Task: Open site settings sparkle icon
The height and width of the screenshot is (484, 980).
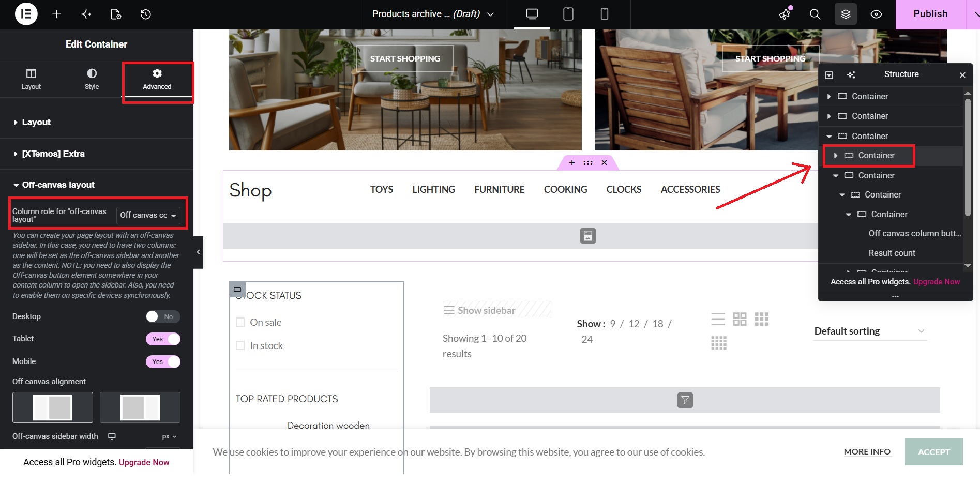Action: [86, 14]
